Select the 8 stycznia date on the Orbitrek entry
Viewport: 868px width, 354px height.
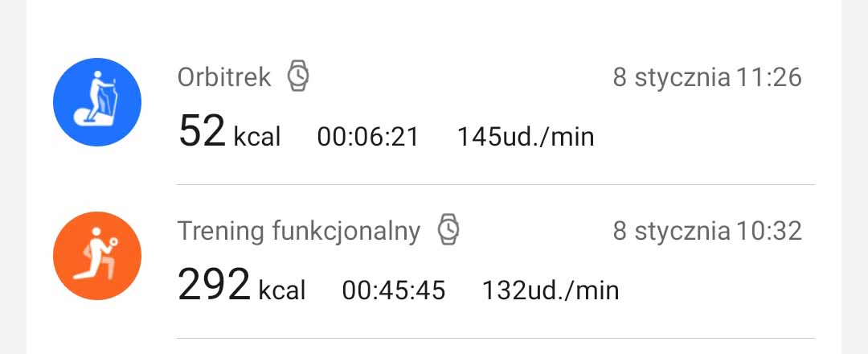[672, 78]
